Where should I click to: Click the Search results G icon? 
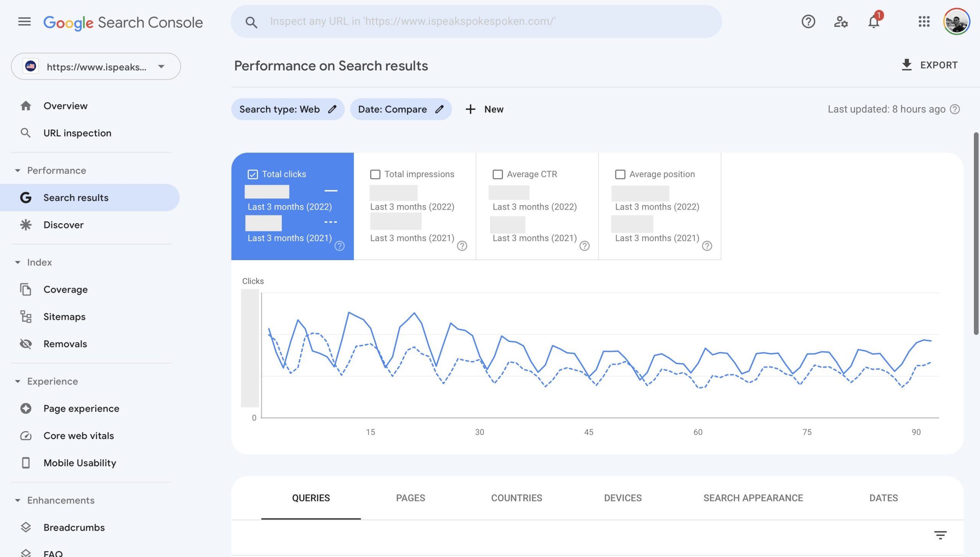click(26, 197)
